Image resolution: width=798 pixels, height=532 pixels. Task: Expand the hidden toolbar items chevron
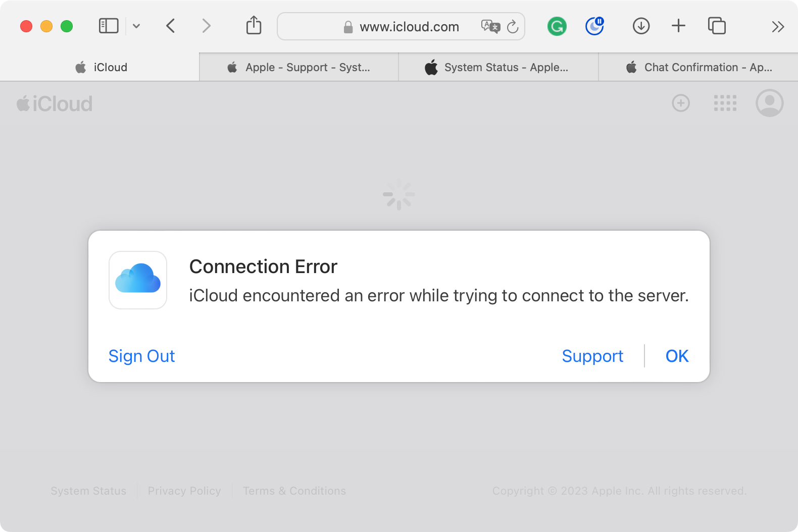pyautogui.click(x=778, y=26)
